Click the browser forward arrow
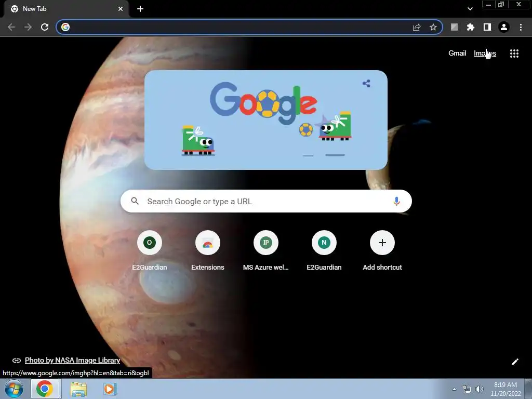The image size is (532, 399). (x=28, y=27)
